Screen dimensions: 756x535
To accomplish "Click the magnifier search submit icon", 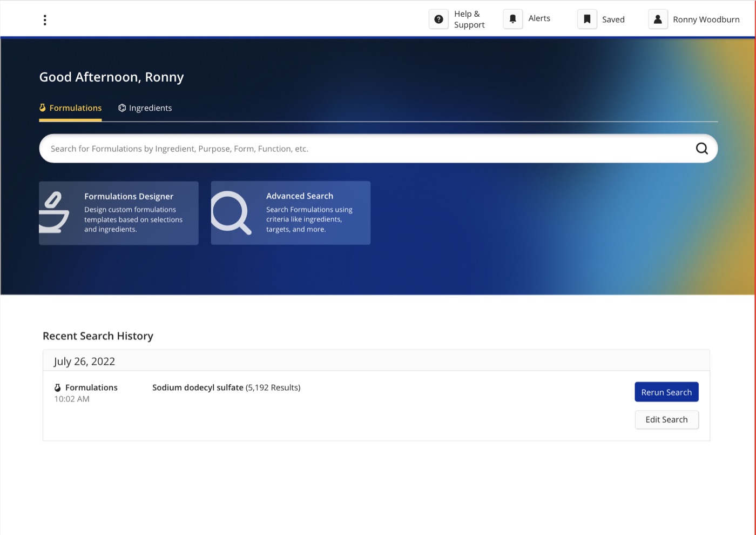I will (701, 149).
